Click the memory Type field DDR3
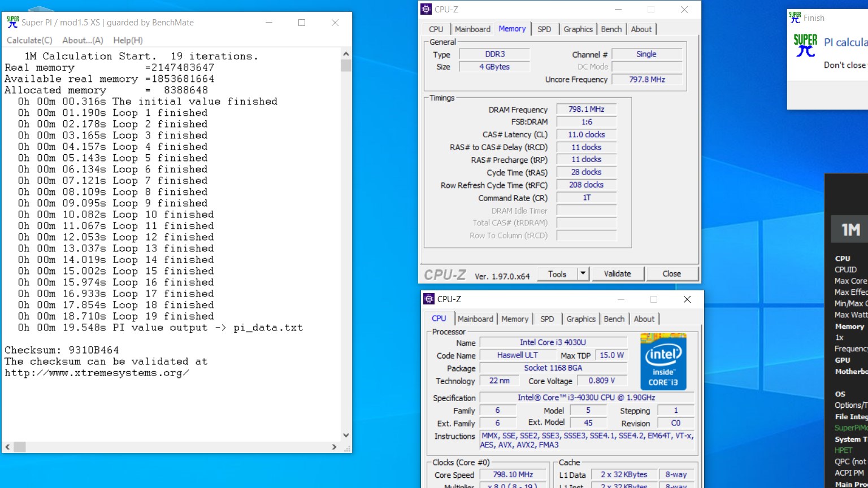The width and height of the screenshot is (868, 488). (x=494, y=54)
